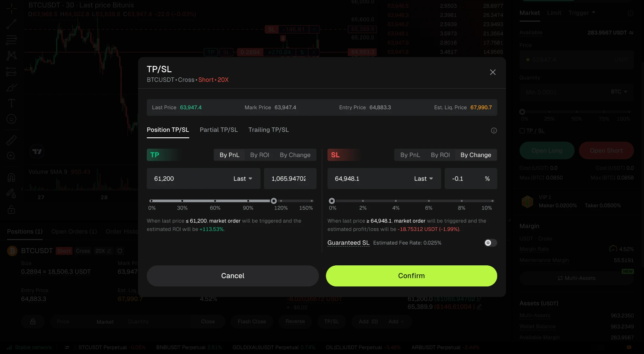The height and width of the screenshot is (354, 644).
Task: Select By ROI mode for SL
Action: [x=440, y=155]
